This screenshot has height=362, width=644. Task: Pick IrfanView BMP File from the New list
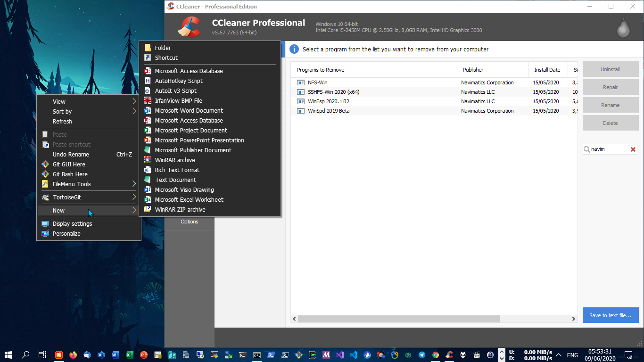point(210,100)
